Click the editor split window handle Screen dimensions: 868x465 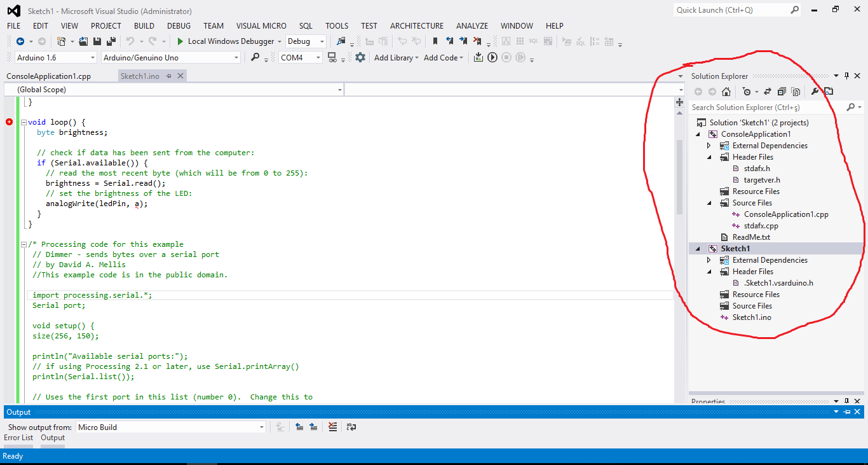point(679,102)
